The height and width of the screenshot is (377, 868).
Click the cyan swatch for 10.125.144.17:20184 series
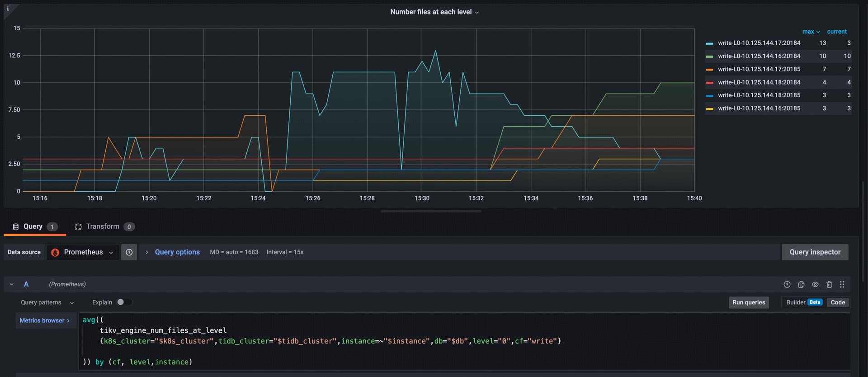point(709,43)
